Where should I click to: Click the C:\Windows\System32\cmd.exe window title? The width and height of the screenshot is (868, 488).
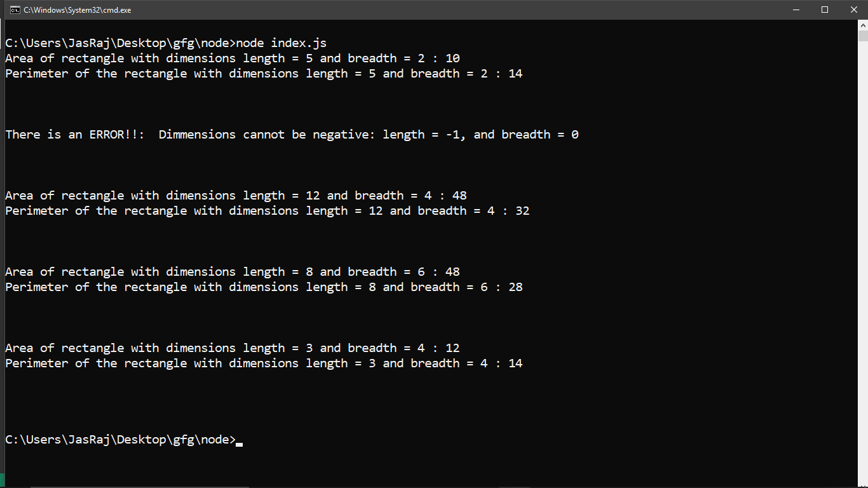[78, 10]
